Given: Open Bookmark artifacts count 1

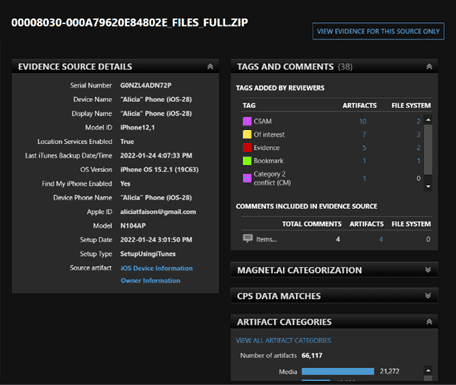Looking at the screenshot, I should pyautogui.click(x=364, y=161).
